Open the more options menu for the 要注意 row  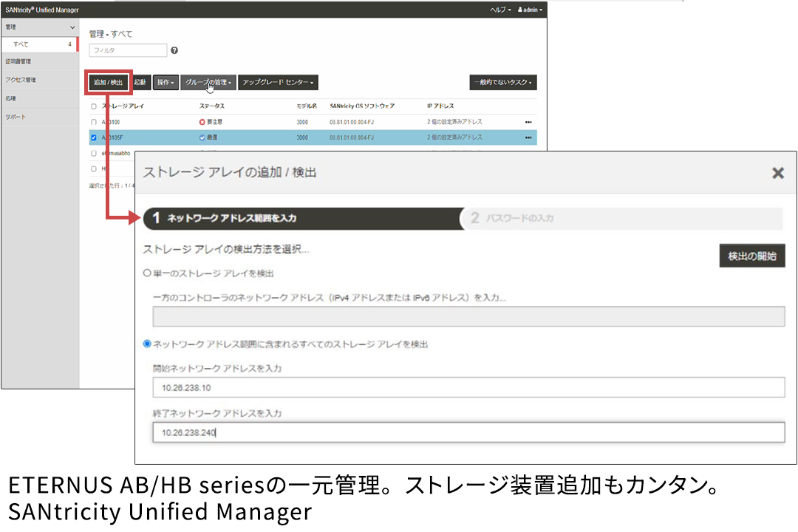[x=528, y=122]
